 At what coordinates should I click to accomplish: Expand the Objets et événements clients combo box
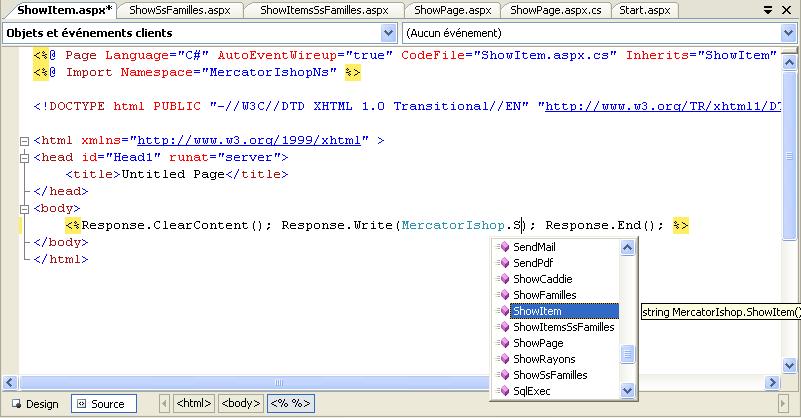[x=388, y=33]
